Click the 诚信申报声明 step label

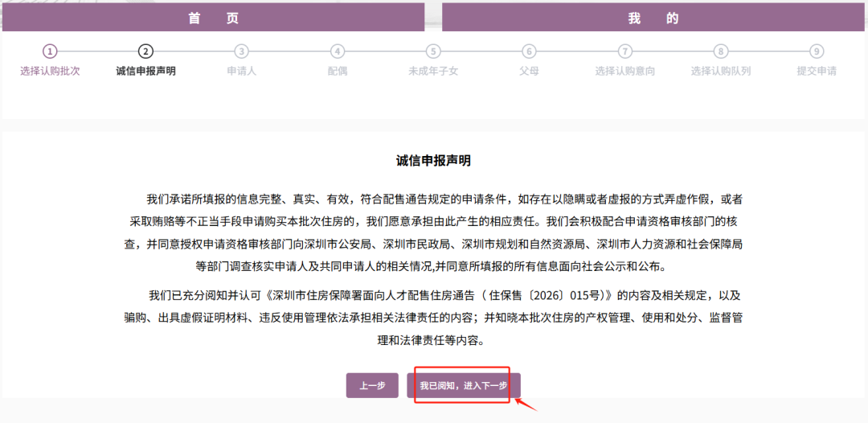[x=145, y=72]
